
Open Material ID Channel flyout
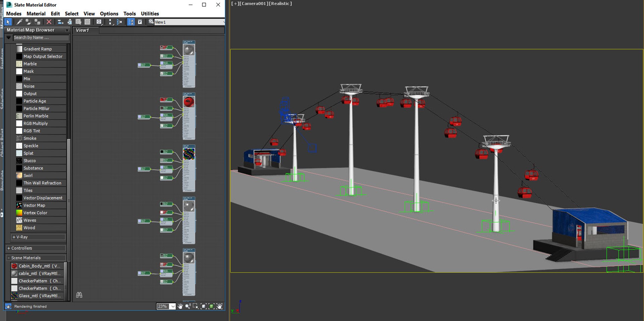point(99,22)
